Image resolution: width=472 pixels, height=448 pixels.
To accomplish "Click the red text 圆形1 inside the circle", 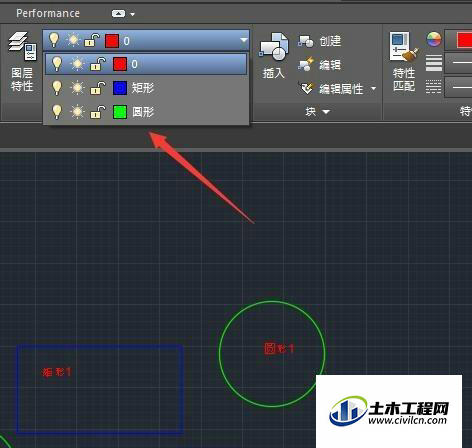I will (279, 349).
